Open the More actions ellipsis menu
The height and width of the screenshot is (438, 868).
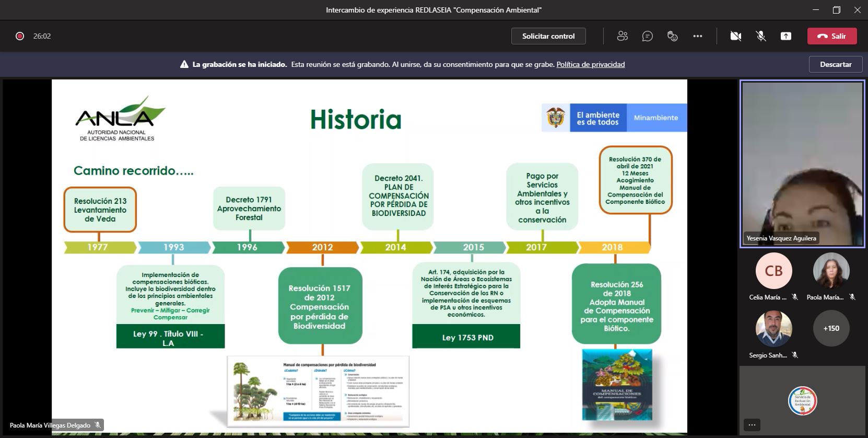pyautogui.click(x=698, y=36)
